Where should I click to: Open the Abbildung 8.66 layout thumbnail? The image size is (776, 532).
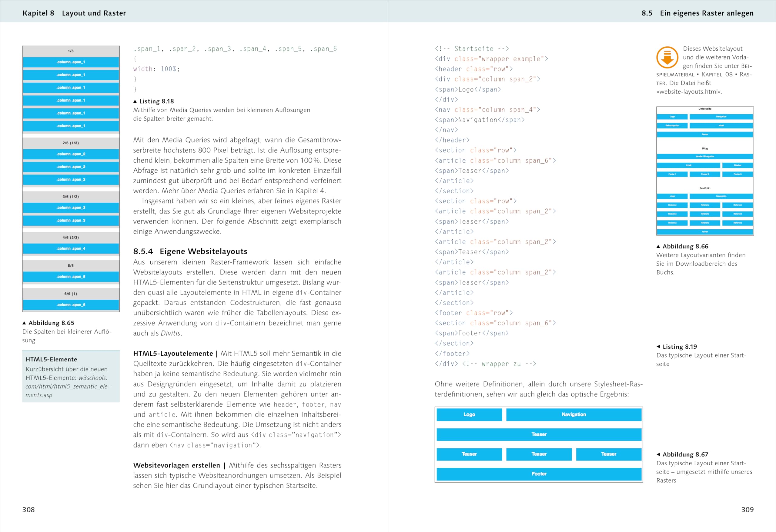pyautogui.click(x=704, y=171)
